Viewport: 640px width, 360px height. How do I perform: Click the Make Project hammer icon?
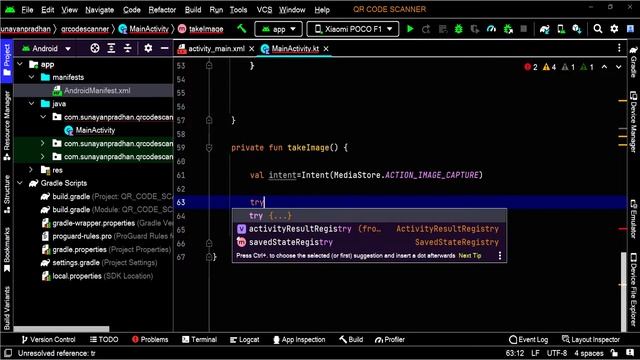tap(242, 29)
